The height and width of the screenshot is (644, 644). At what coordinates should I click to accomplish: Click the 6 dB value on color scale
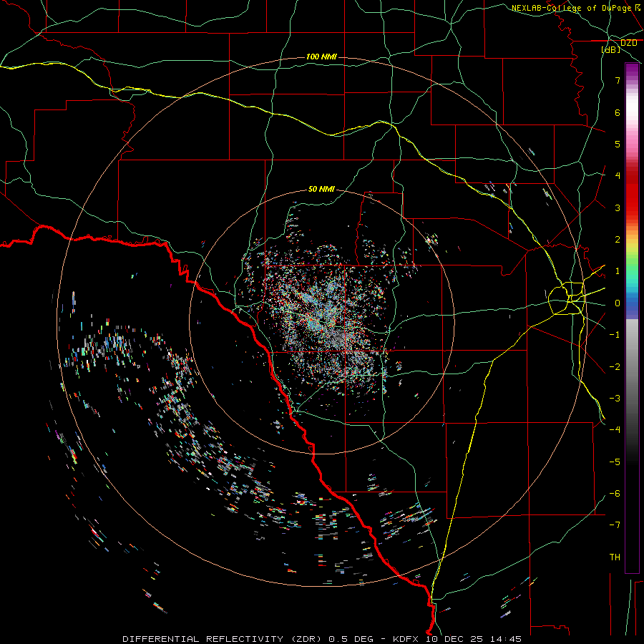coord(618,112)
